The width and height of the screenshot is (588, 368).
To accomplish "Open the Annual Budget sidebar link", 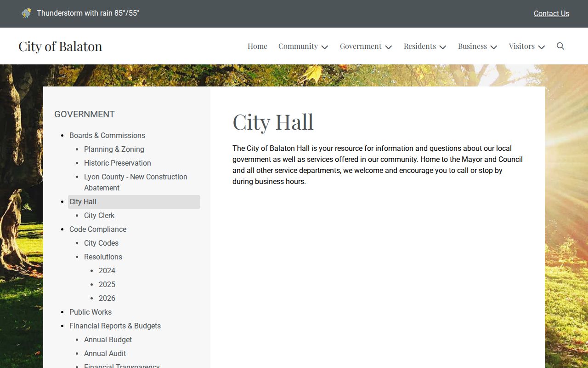I will (108, 339).
